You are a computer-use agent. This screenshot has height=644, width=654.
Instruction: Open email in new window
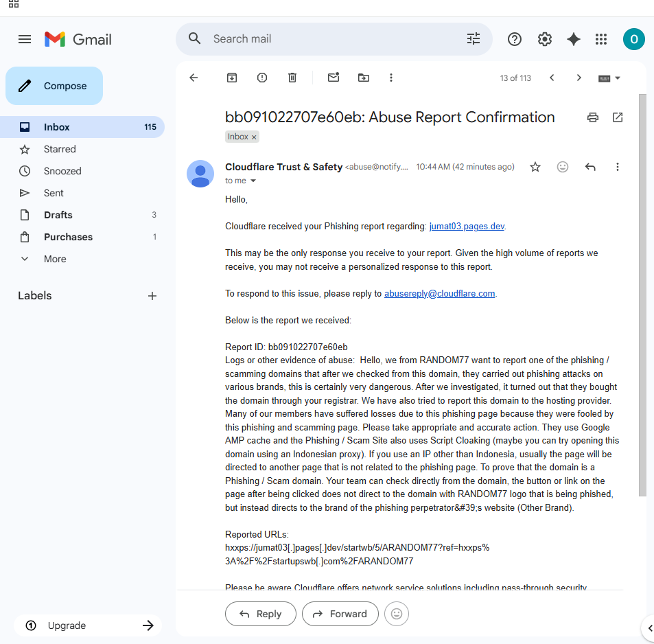point(618,117)
